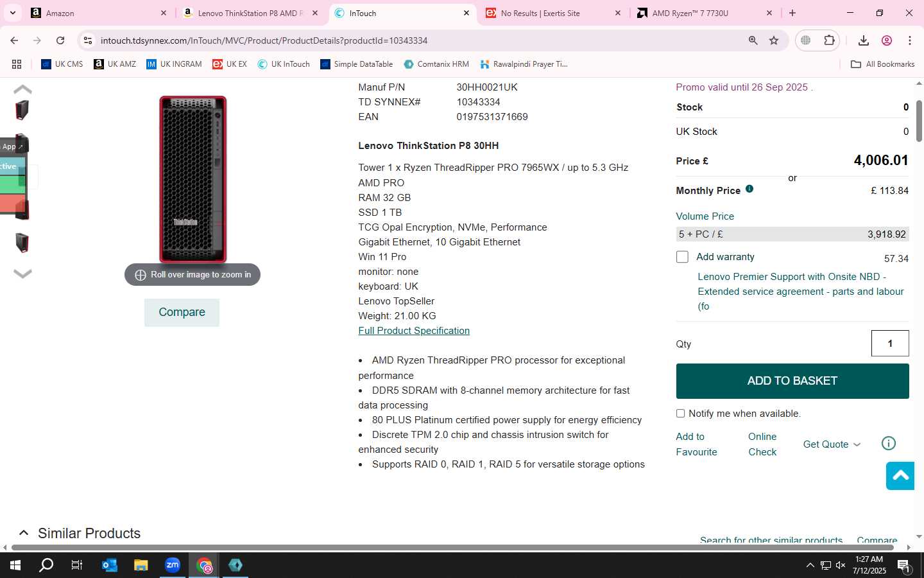This screenshot has width=924, height=578.
Task: Tick Notify me when available checkbox
Action: pos(680,414)
